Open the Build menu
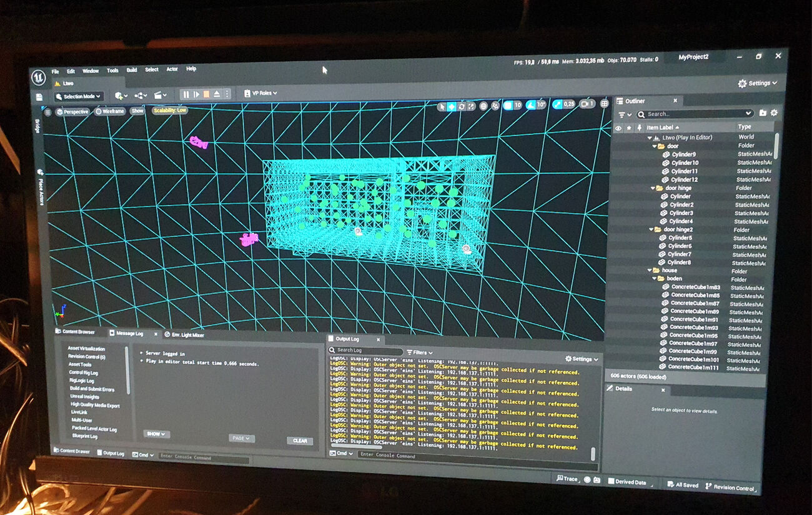 [131, 70]
